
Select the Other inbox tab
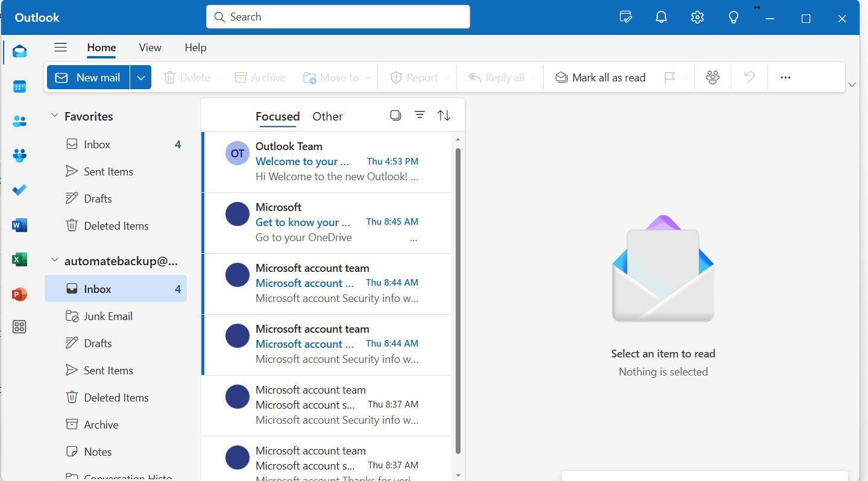[327, 116]
